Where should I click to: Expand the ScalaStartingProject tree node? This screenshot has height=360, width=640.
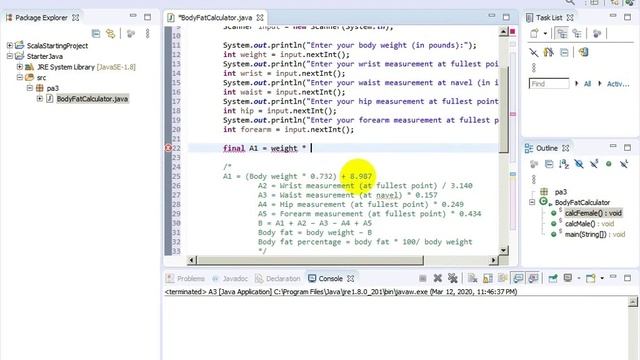[x=9, y=45]
